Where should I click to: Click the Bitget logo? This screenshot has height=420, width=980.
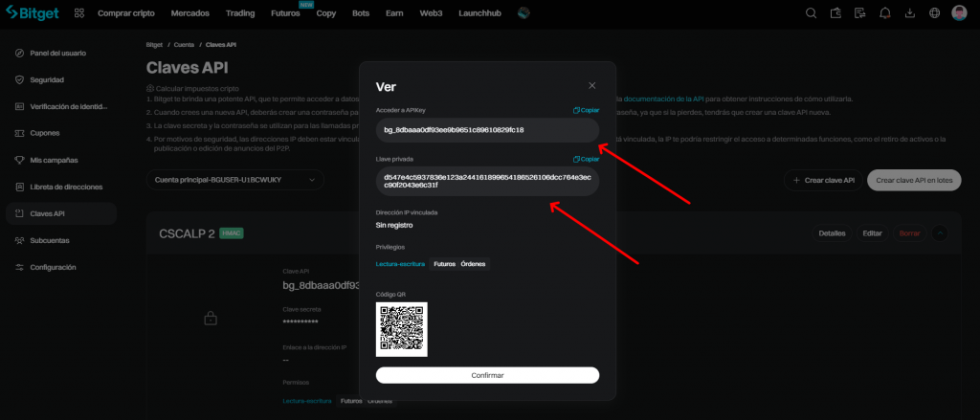pyautogui.click(x=32, y=12)
